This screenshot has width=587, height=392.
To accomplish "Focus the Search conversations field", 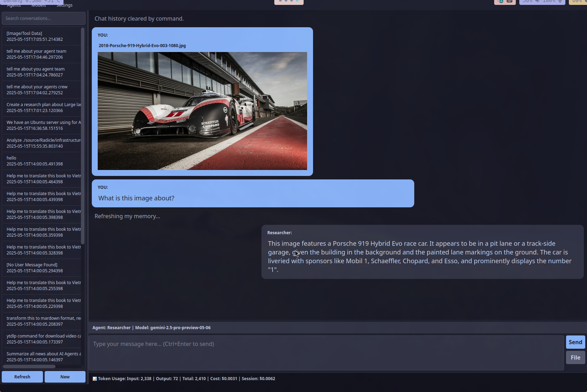I will pos(44,19).
